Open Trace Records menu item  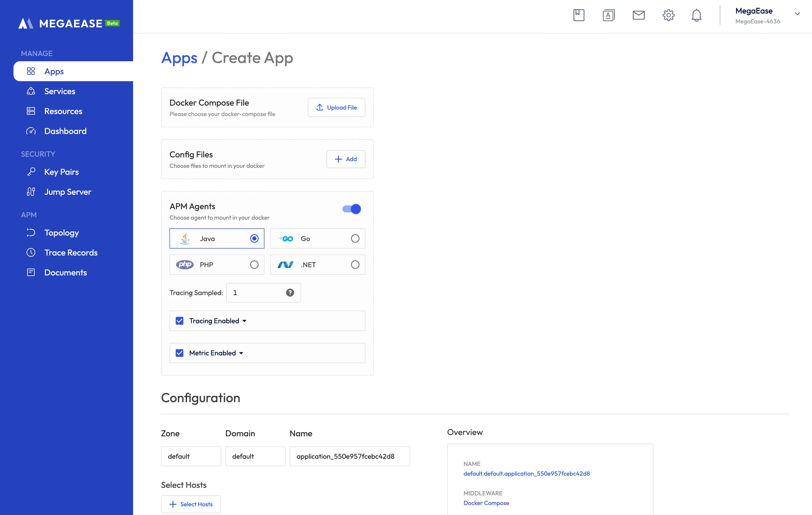[x=73, y=253]
